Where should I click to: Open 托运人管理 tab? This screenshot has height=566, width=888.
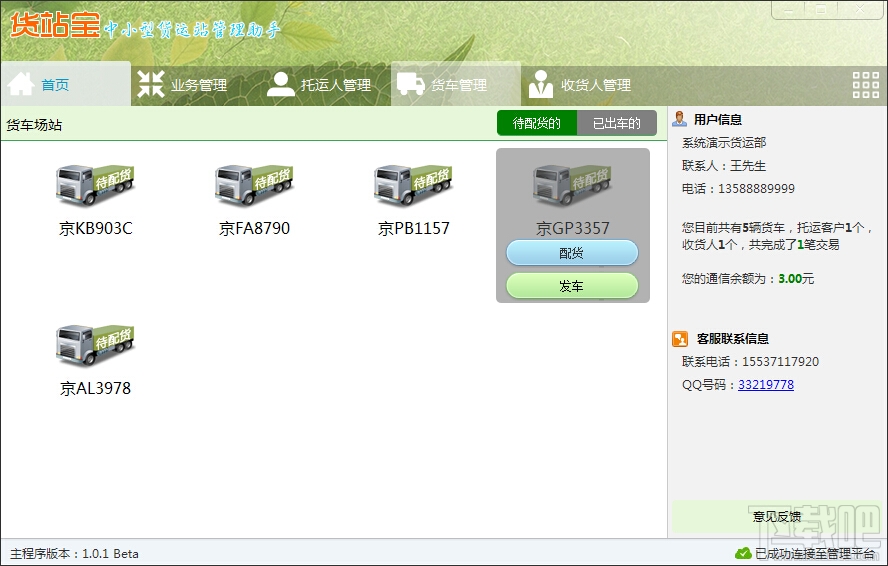[x=326, y=84]
